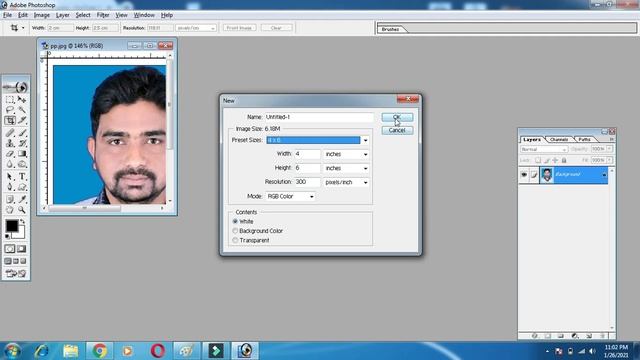
Task: Select the Eraser tool
Action: click(10, 154)
